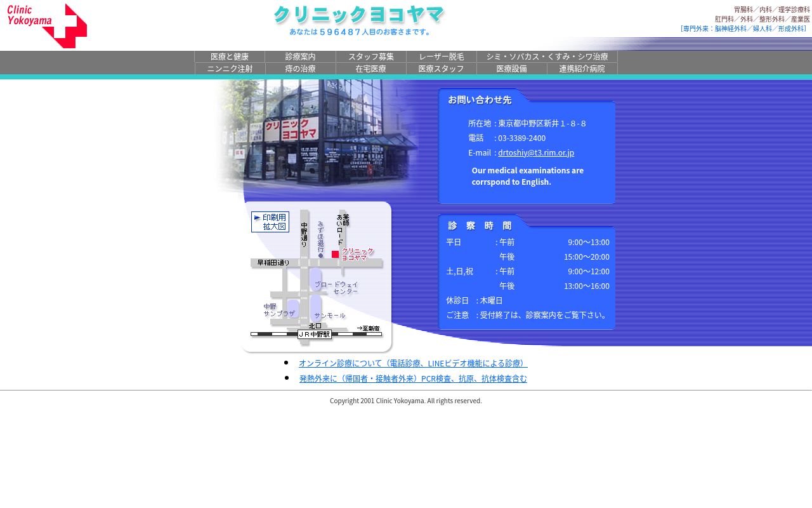The height and width of the screenshot is (508, 812).
Task: Open 医療設備 menu item
Action: pos(512,69)
